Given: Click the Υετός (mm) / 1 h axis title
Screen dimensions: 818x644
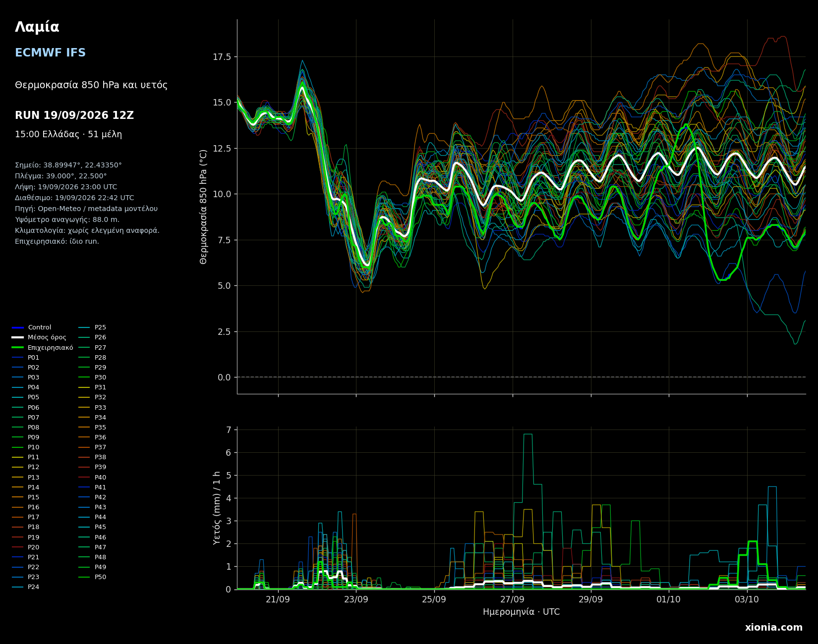Looking at the screenshot, I should click(x=217, y=508).
